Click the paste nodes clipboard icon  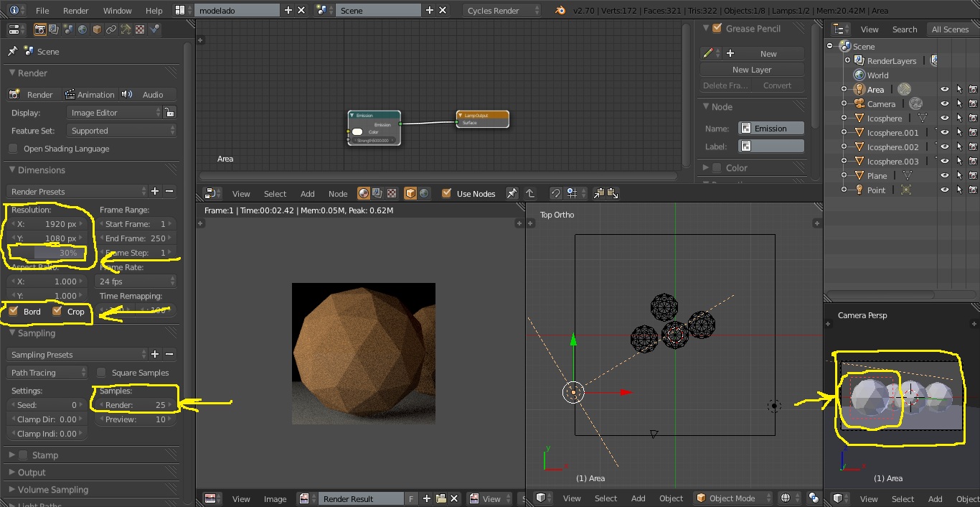point(613,193)
